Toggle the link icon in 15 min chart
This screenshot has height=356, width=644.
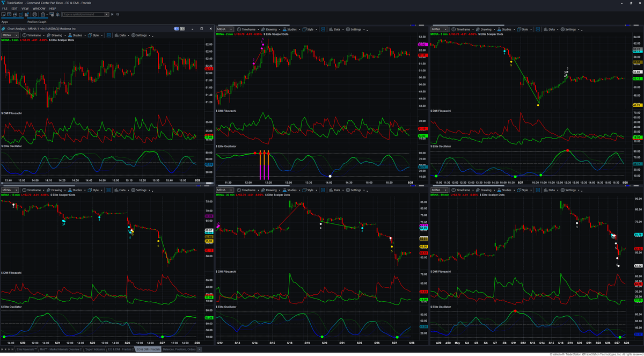109,190
